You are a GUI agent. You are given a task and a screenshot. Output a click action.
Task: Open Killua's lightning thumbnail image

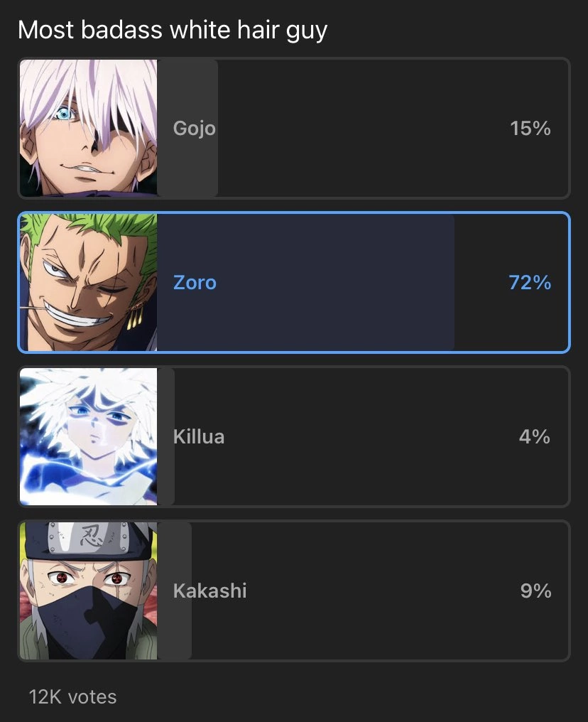(x=88, y=436)
